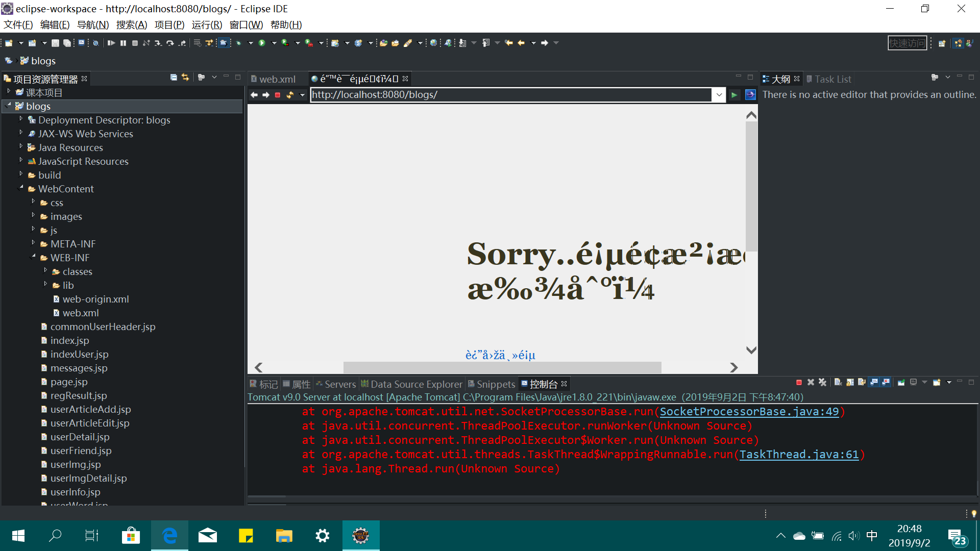Open the Run button dropdown arrow
Screen dimensions: 980x551
coord(274,43)
